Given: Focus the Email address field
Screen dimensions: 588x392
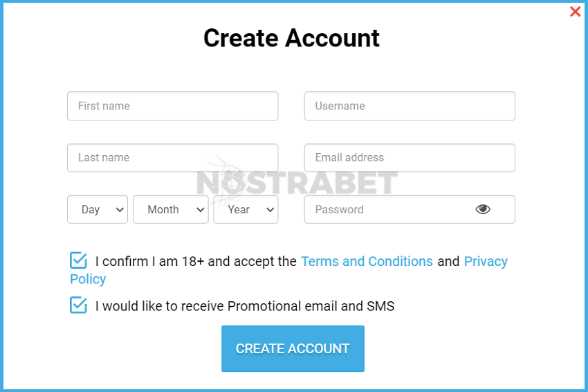Looking at the screenshot, I should [x=410, y=158].
